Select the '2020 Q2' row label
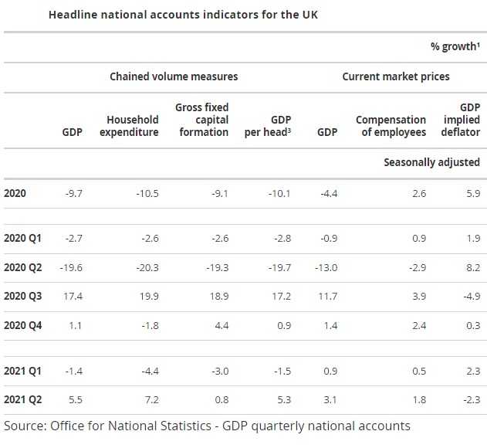The width and height of the screenshot is (487, 448). (23, 267)
